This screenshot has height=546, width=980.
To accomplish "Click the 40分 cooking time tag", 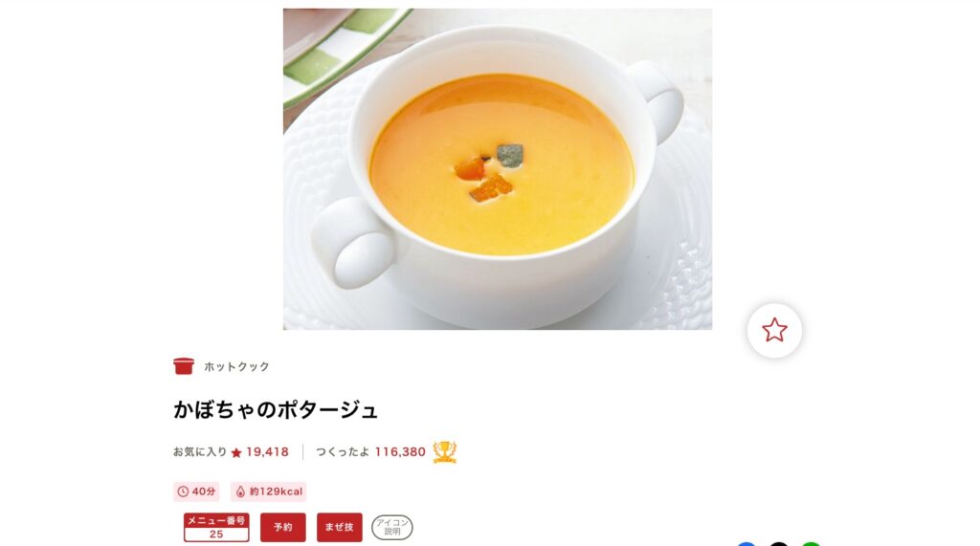I will click(196, 491).
